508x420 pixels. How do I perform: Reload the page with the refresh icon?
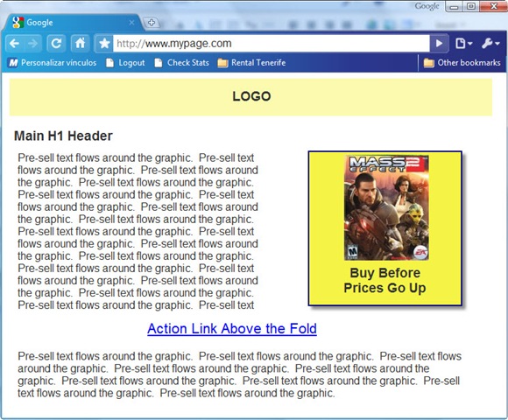tap(56, 44)
